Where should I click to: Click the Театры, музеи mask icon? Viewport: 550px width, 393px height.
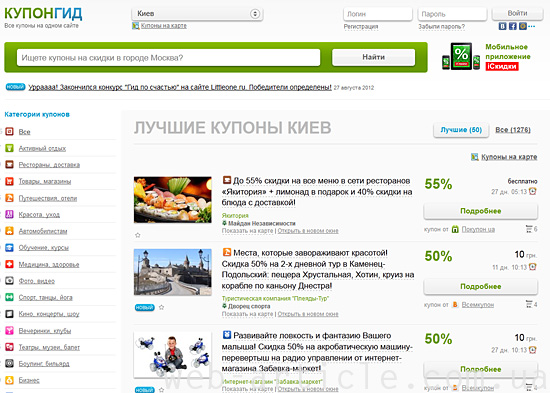coord(9,347)
